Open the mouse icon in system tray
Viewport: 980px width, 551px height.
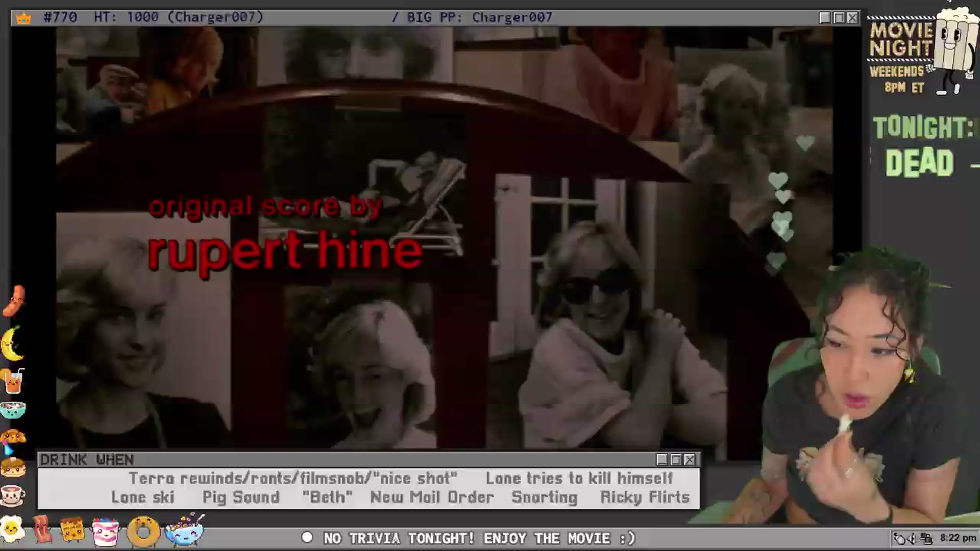[899, 538]
